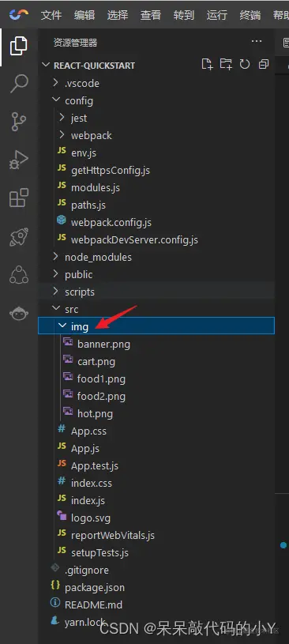This screenshot has height=644, width=289.
Task: Click the 资源管理器 panel title
Action: pos(76,43)
